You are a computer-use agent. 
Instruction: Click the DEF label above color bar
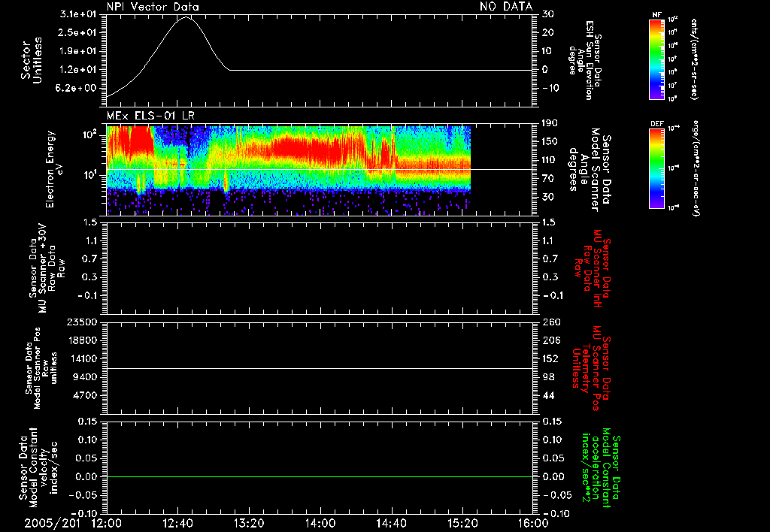point(657,124)
